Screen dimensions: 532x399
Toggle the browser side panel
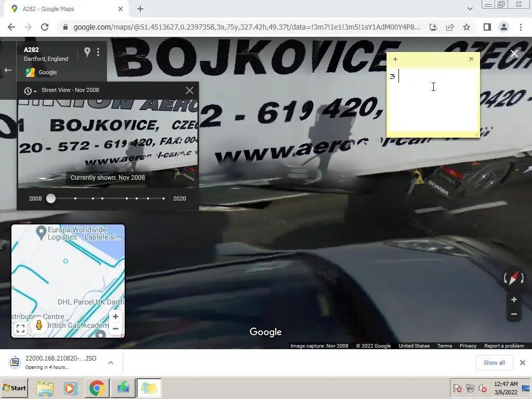(x=487, y=27)
